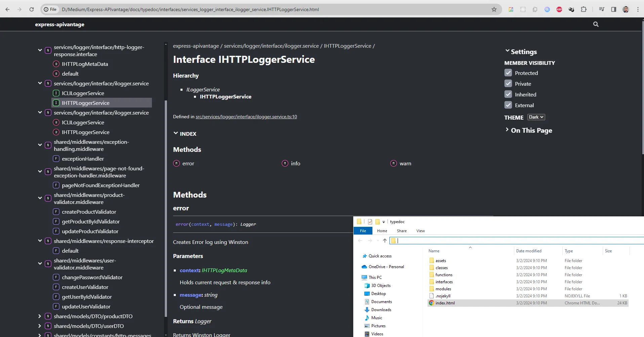This screenshot has height=337, width=644.
Task: Open the ilogger.service.ts:10 source link
Action: click(246, 117)
